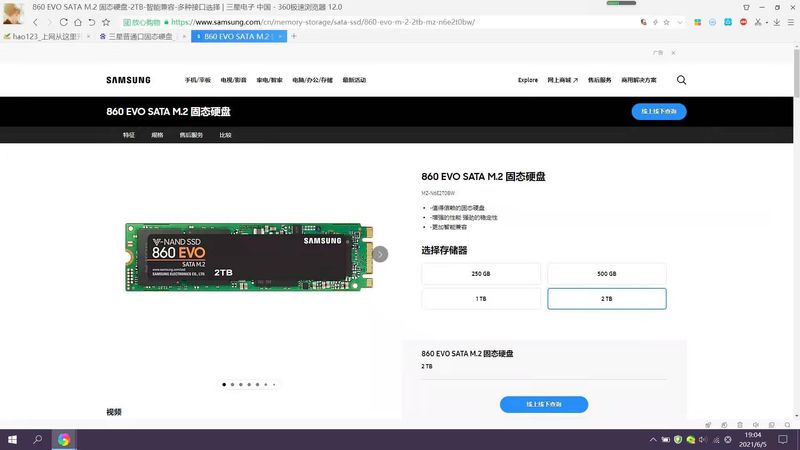The height and width of the screenshot is (450, 800).
Task: Close the active 860 EVO SATA M.2 tab
Action: 280,36
